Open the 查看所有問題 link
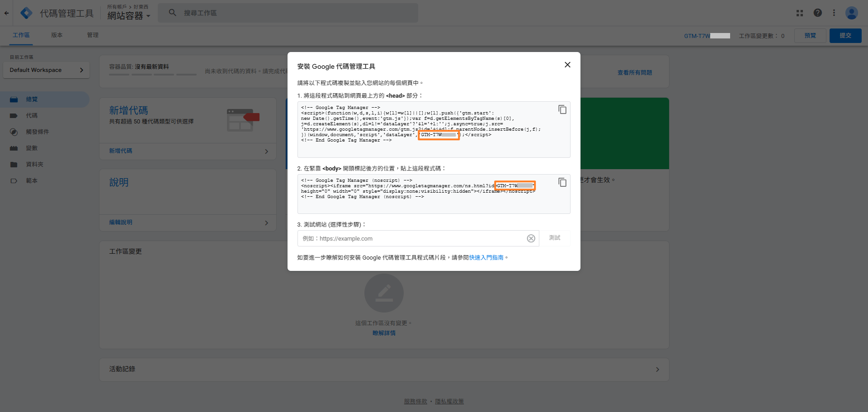Viewport: 868px width, 412px height. (x=635, y=73)
